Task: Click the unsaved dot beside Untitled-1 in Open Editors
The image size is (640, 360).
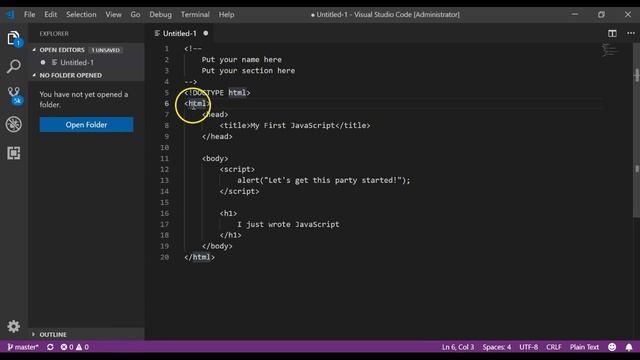Action: [x=43, y=62]
